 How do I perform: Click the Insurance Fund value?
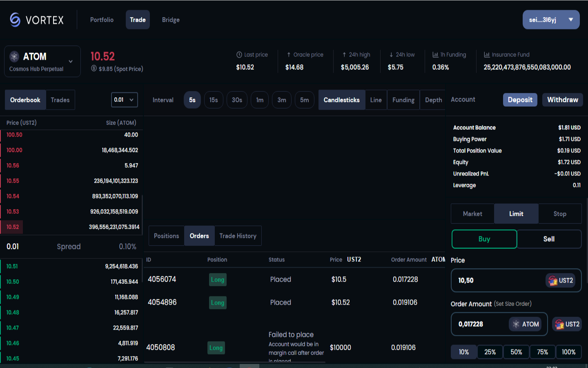pyautogui.click(x=527, y=67)
